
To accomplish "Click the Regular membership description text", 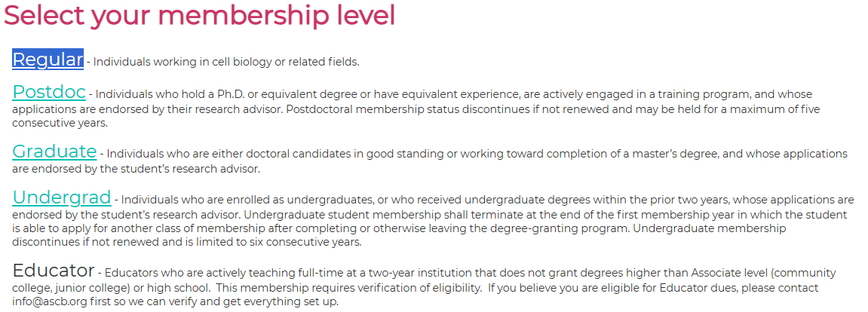I will (226, 62).
